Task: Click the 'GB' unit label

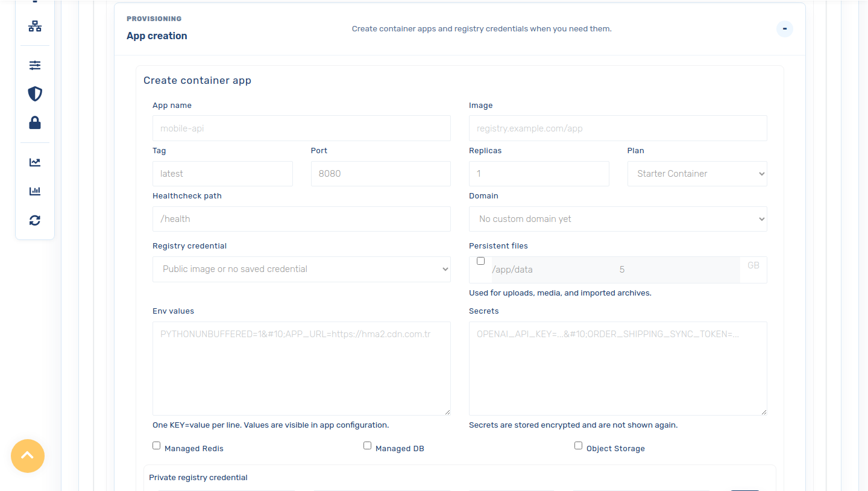Action: pos(753,265)
